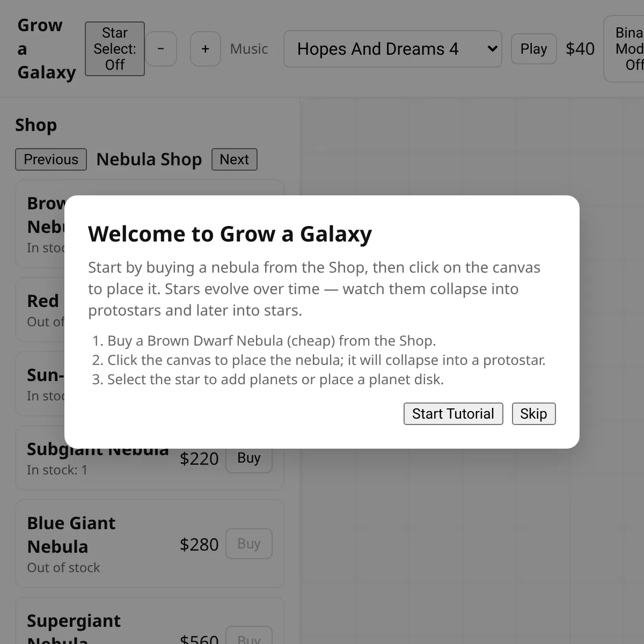Click the minus zoom button
The width and height of the screenshot is (644, 644).
[x=160, y=49]
